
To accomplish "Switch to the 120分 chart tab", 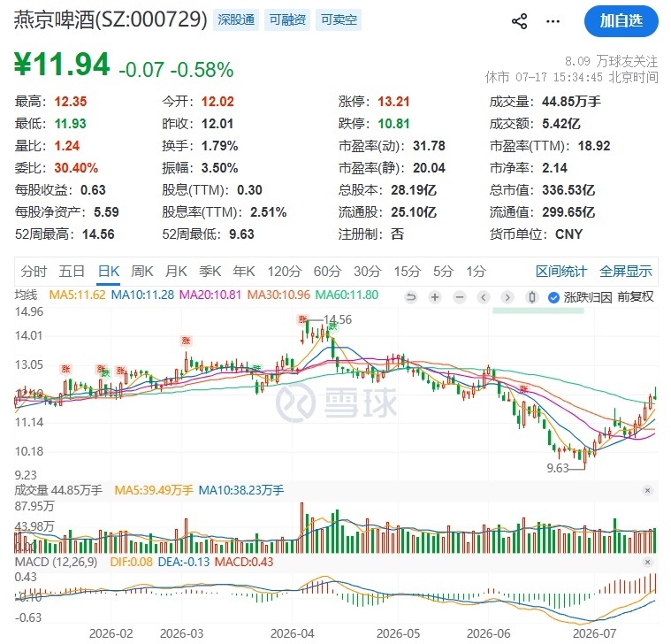I will [x=285, y=271].
